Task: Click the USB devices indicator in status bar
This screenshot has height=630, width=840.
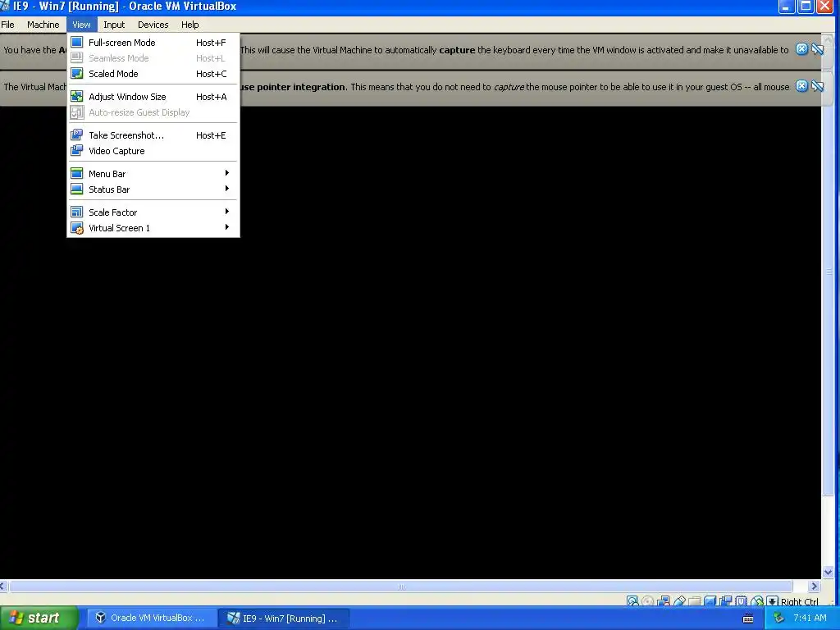Action: (679, 601)
